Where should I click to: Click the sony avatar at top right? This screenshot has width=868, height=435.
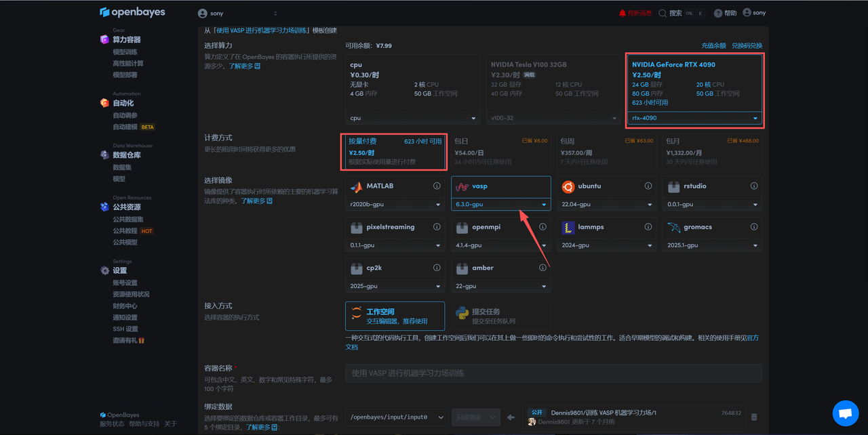tap(747, 12)
